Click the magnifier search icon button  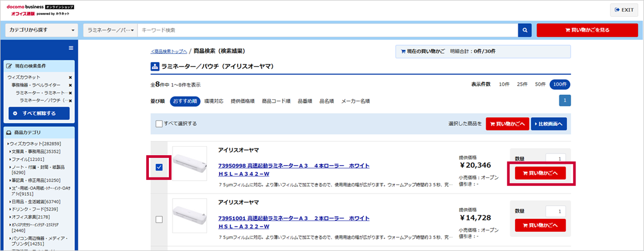pos(525,31)
